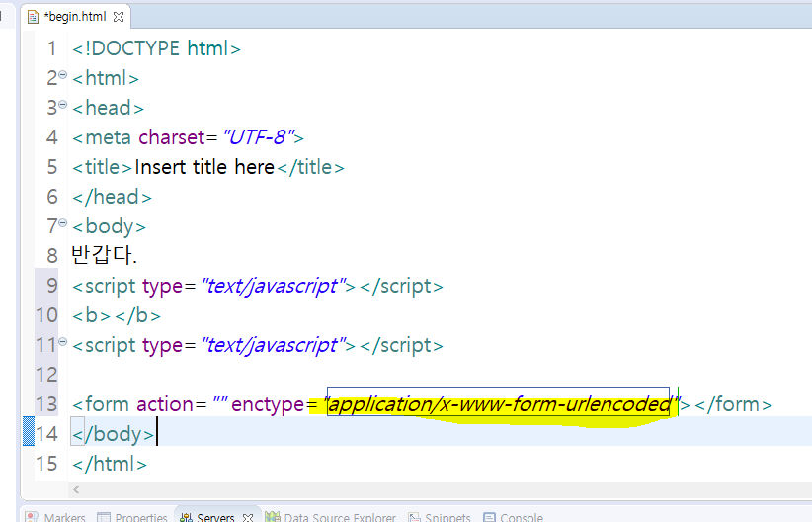Screen dimensions: 812x522
Task: Click line number 12 in the gutter
Action: coord(46,375)
